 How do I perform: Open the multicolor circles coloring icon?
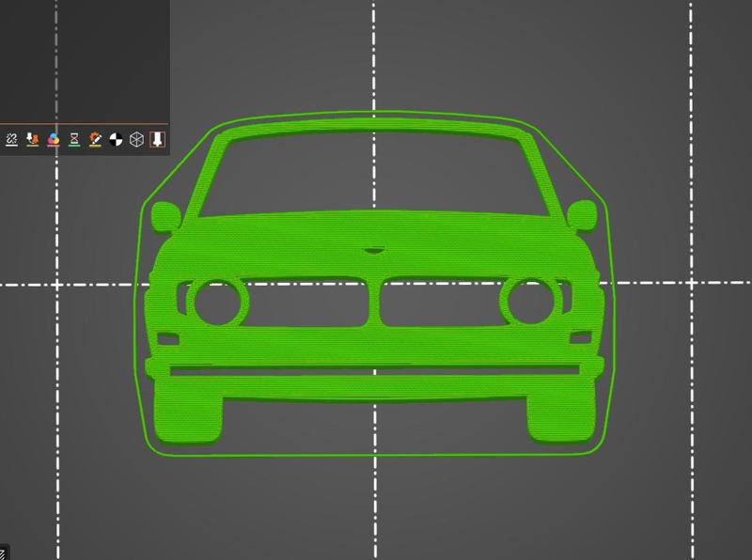pos(54,139)
